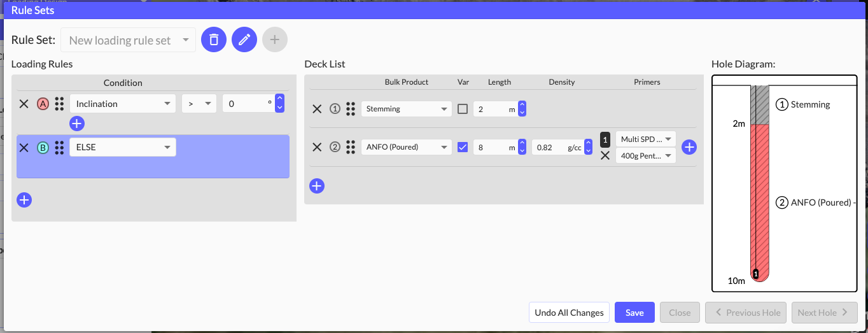Expand the Stemming bulk product dropdown

click(x=406, y=109)
